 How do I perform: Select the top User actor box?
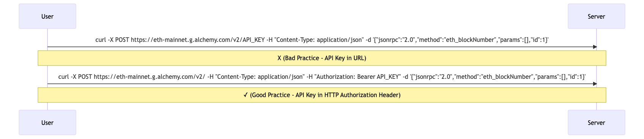(47, 16)
